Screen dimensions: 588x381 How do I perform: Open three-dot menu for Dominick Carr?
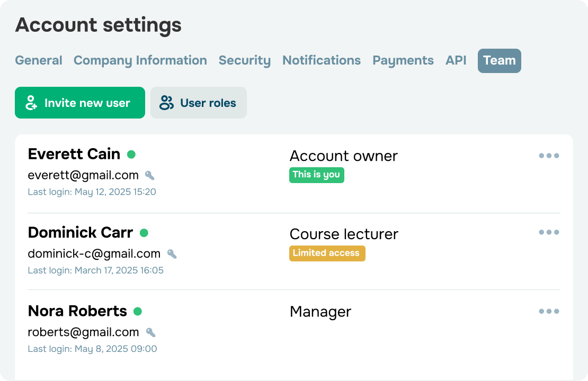(549, 232)
